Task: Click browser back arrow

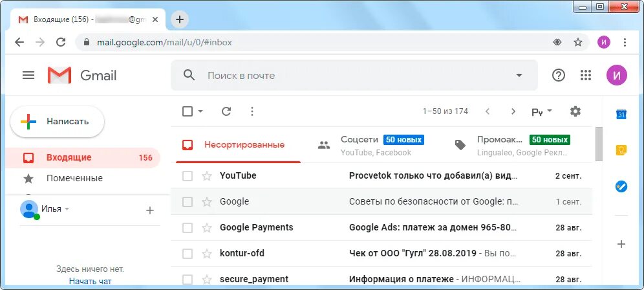Action: pos(19,42)
